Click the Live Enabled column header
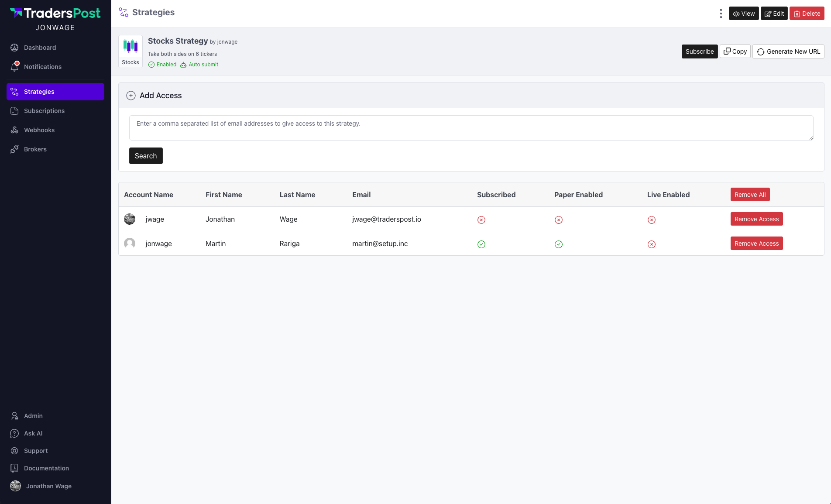Screen dimensions: 831x504 click(668, 195)
